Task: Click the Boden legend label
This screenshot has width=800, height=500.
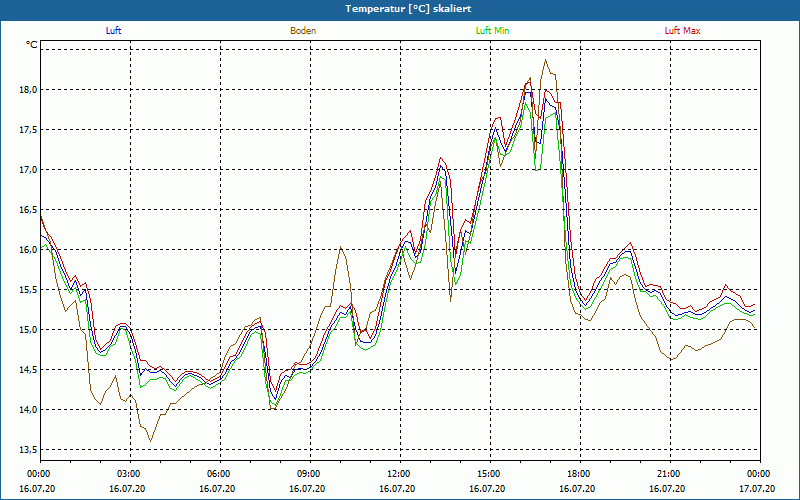Action: click(x=303, y=31)
